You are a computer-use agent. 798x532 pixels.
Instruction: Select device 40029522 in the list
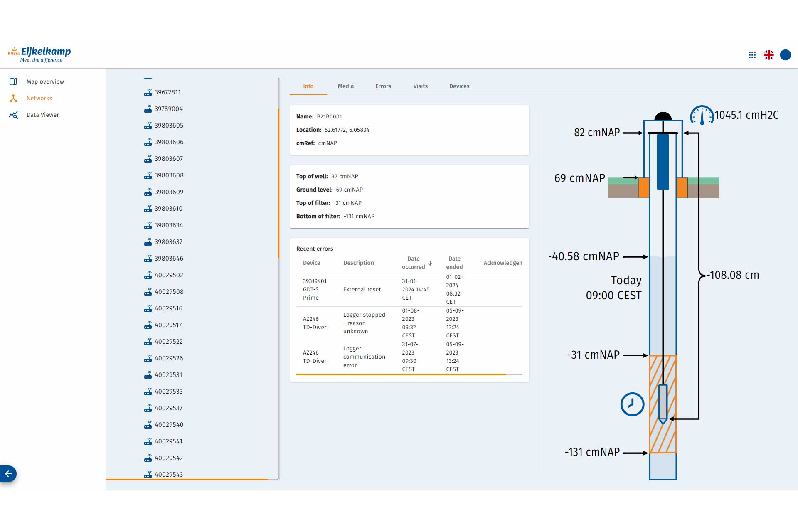pyautogui.click(x=168, y=342)
